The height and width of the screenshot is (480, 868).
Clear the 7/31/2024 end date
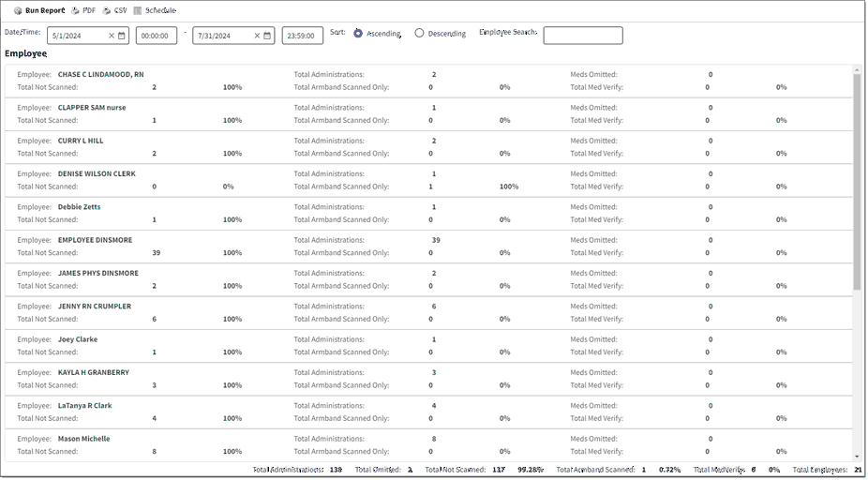(x=257, y=36)
